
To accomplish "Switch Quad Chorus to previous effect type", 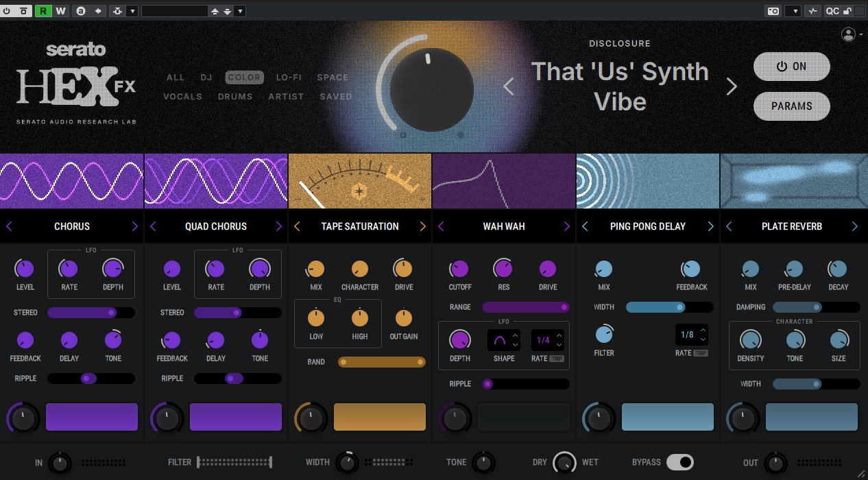I will click(x=154, y=226).
